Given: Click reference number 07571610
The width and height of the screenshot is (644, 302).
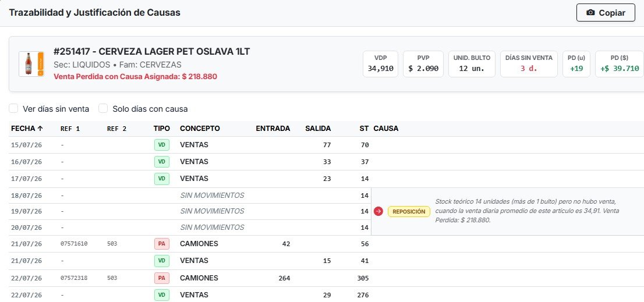Looking at the screenshot, I should tap(74, 244).
